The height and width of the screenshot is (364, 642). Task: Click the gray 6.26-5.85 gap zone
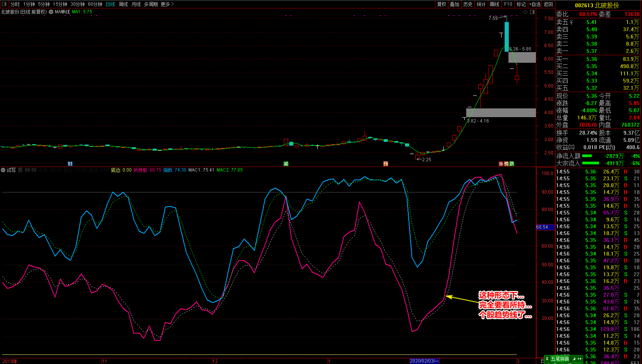pyautogui.click(x=522, y=57)
